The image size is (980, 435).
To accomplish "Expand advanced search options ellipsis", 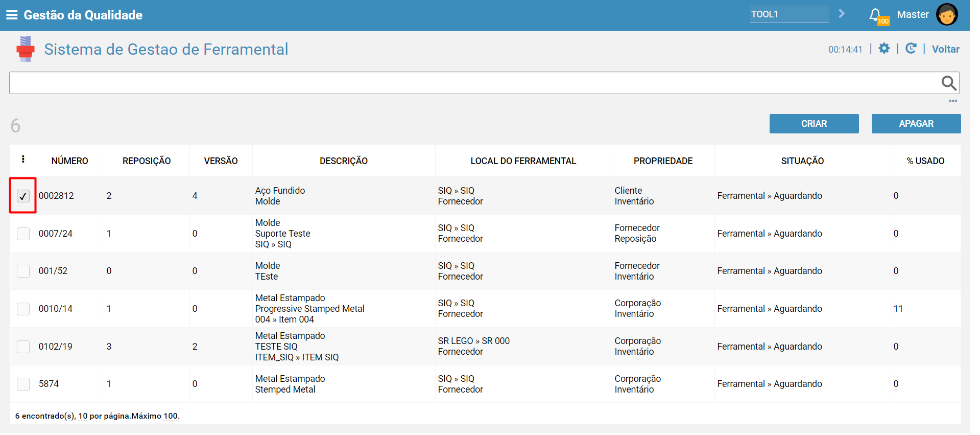I will coord(953,101).
